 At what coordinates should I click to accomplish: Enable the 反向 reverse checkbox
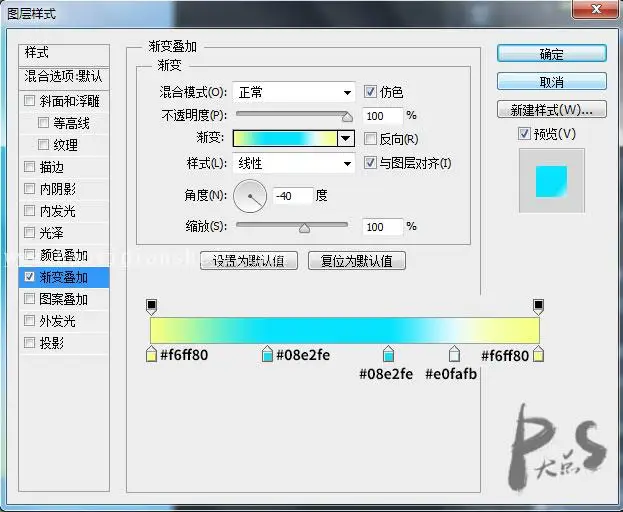pos(370,139)
